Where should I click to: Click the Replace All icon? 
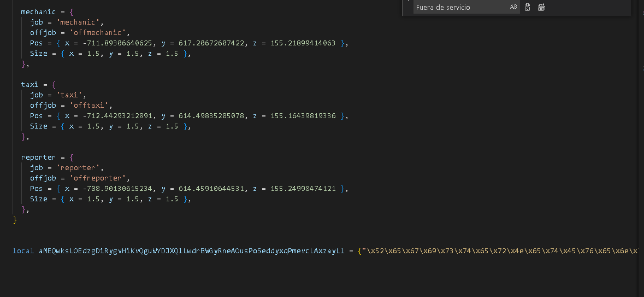click(541, 7)
